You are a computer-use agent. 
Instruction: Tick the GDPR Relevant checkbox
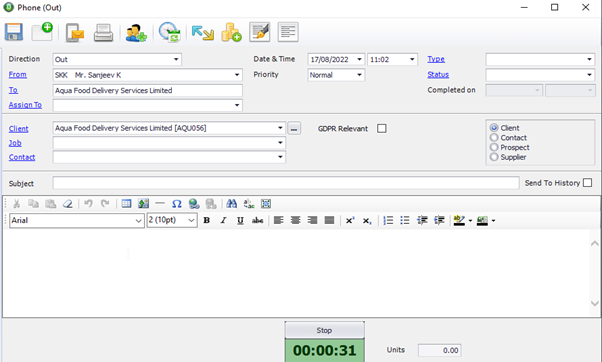(x=382, y=128)
